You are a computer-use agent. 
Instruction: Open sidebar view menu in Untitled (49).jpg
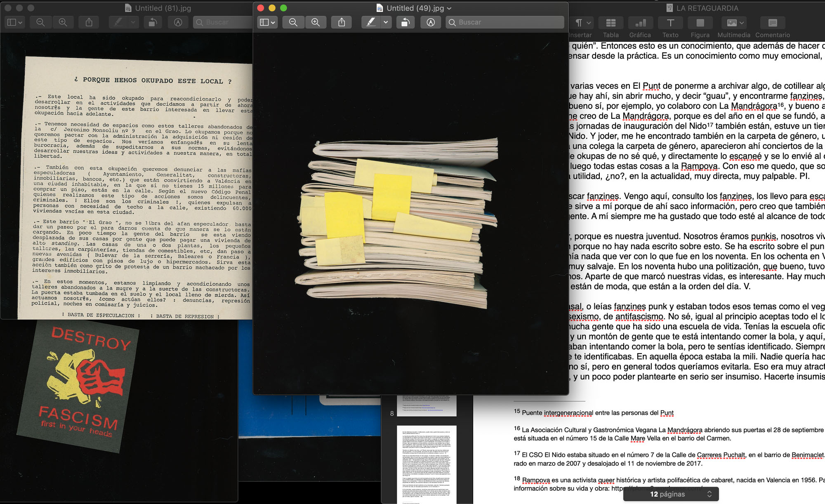point(268,22)
